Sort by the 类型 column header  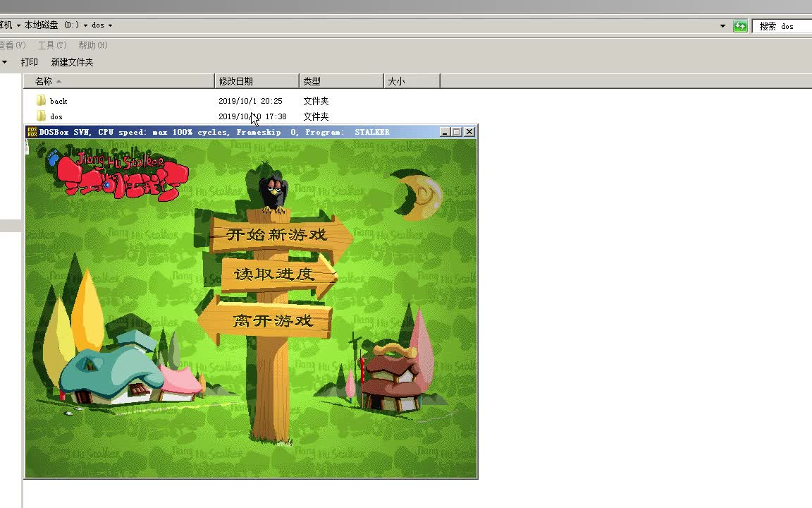[x=341, y=81]
